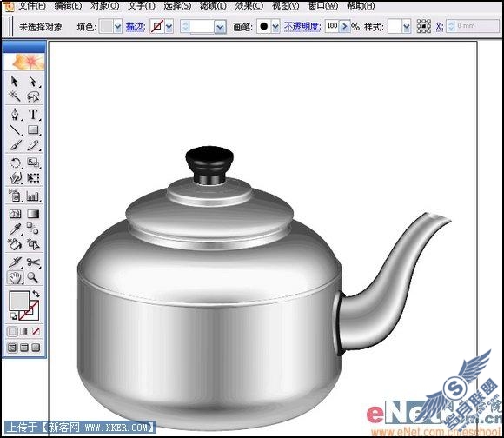Open the 文件(F) menu
This screenshot has width=504, height=438.
click(32, 6)
